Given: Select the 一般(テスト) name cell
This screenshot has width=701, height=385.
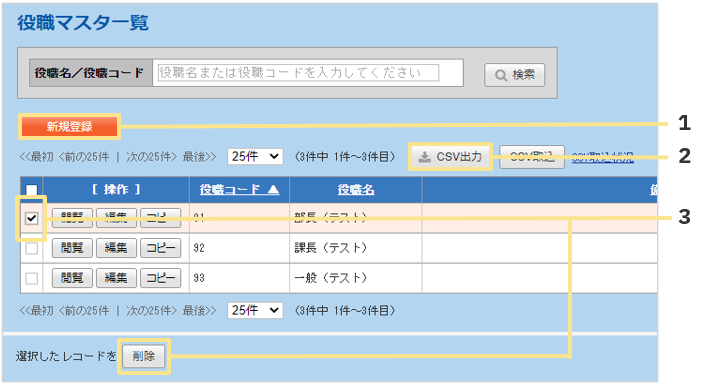Looking at the screenshot, I should [x=355, y=278].
